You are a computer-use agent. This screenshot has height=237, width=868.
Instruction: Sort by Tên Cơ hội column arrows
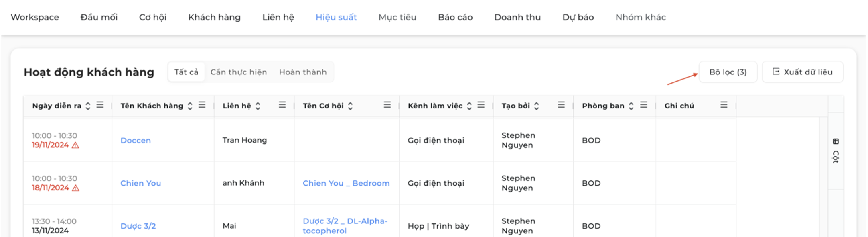[350, 106]
